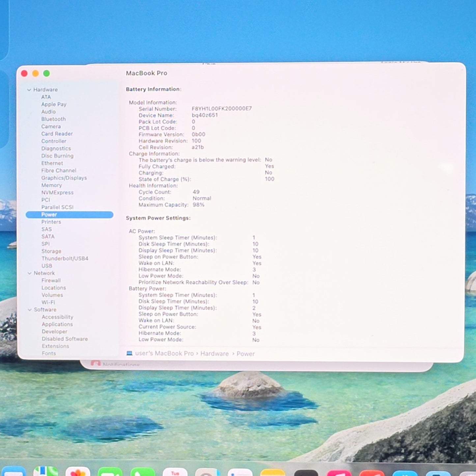
Task: Select Wi-Fi under Network
Action: [x=48, y=302]
